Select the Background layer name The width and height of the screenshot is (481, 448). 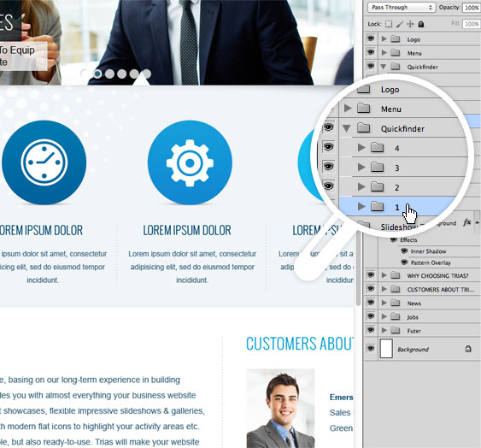pos(413,350)
